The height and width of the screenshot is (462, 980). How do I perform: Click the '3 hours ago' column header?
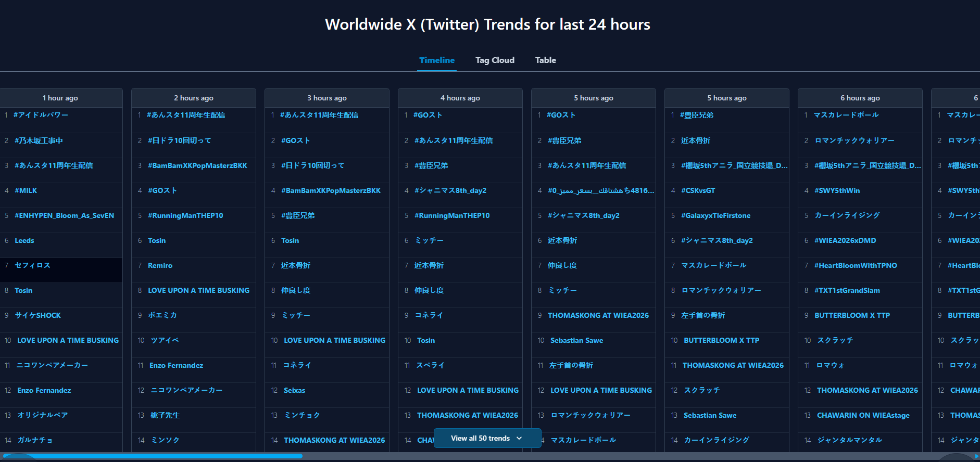[327, 98]
